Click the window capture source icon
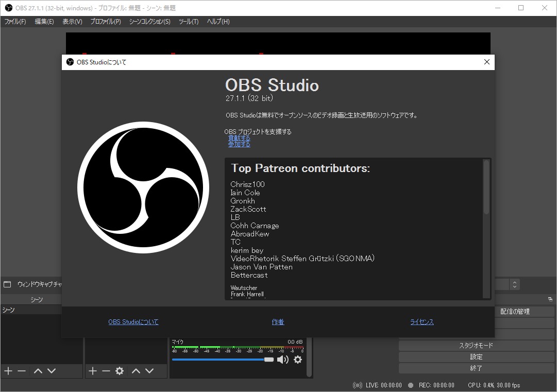Screen dimensions: 557x392 [x=7, y=284]
